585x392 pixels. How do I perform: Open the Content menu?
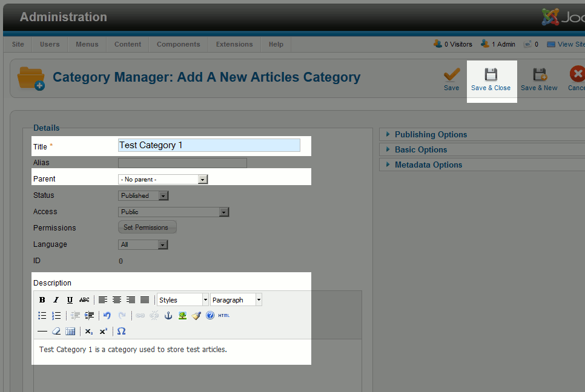click(128, 44)
